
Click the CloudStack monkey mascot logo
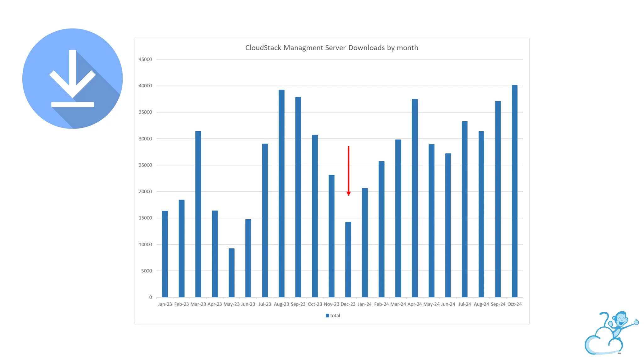(x=611, y=333)
